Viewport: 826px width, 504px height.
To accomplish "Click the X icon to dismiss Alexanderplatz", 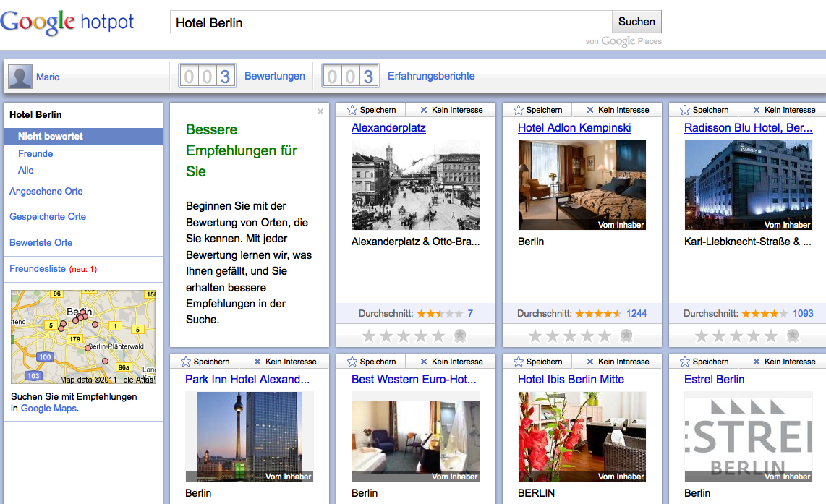I will [424, 110].
